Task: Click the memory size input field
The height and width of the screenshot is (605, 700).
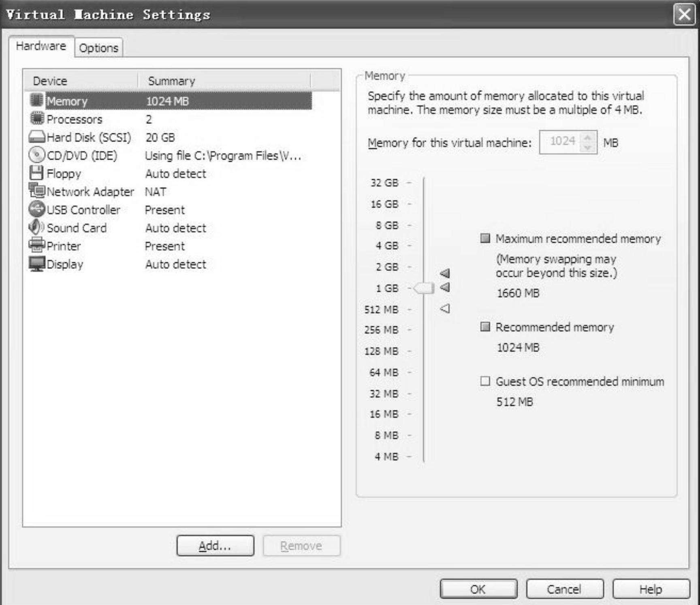Action: click(x=561, y=142)
